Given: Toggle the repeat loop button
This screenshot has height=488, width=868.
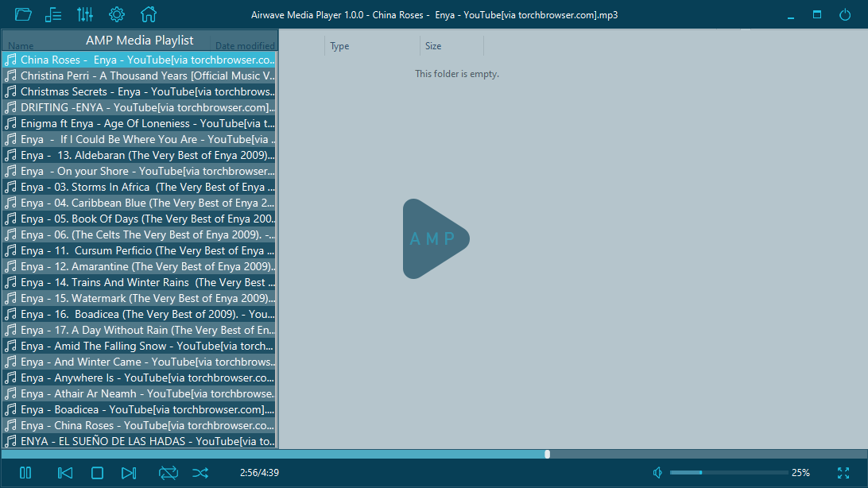Looking at the screenshot, I should (169, 473).
